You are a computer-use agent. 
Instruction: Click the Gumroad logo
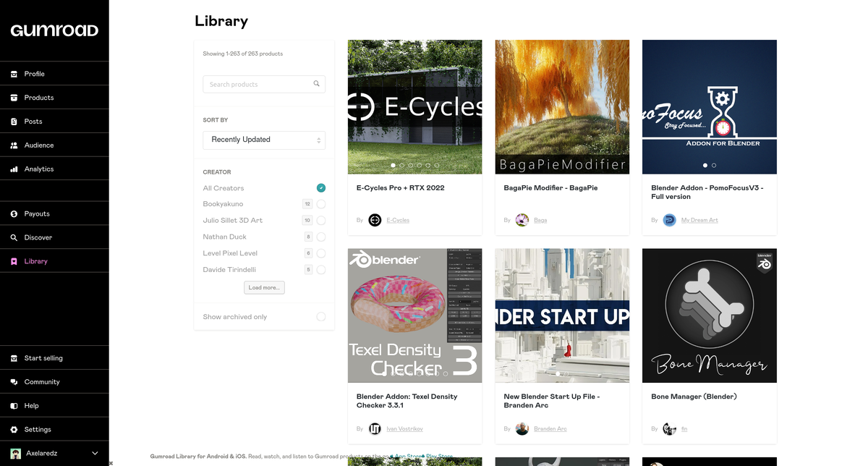54,30
